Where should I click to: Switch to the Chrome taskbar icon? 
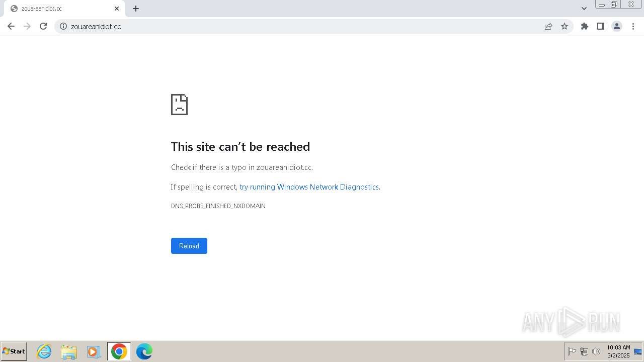pyautogui.click(x=119, y=351)
